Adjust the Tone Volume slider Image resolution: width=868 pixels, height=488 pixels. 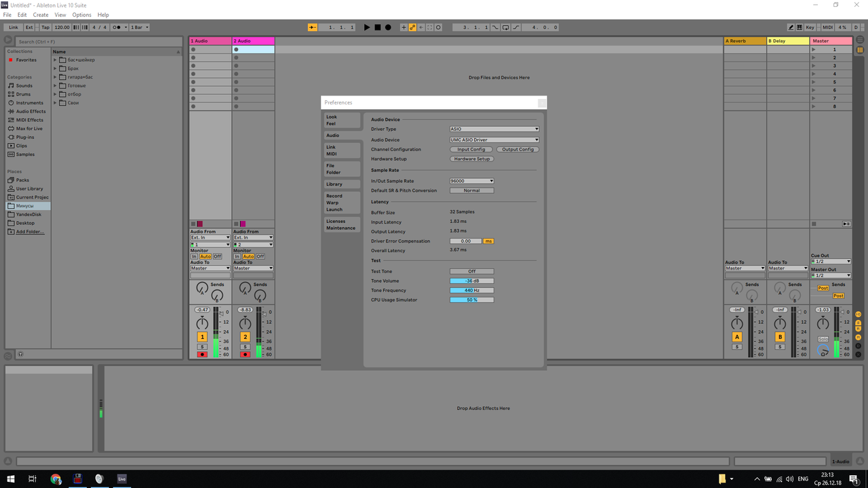pos(471,281)
